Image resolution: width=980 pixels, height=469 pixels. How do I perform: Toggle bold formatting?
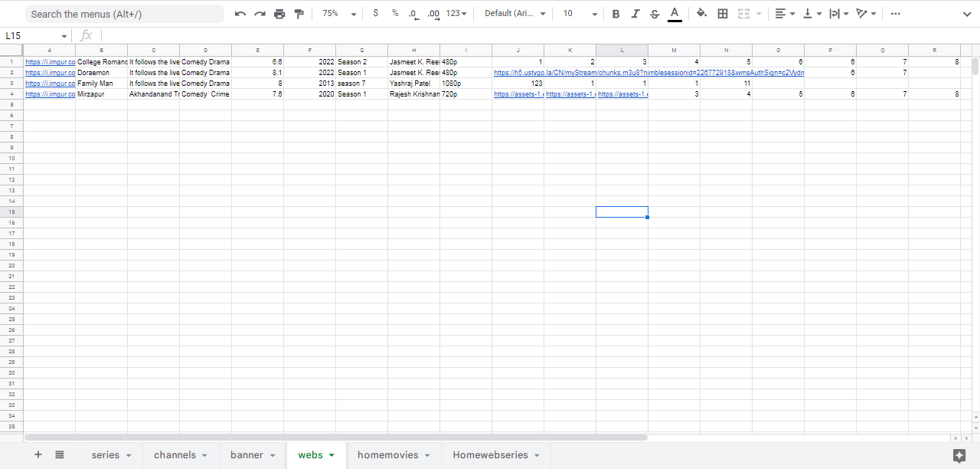click(616, 14)
